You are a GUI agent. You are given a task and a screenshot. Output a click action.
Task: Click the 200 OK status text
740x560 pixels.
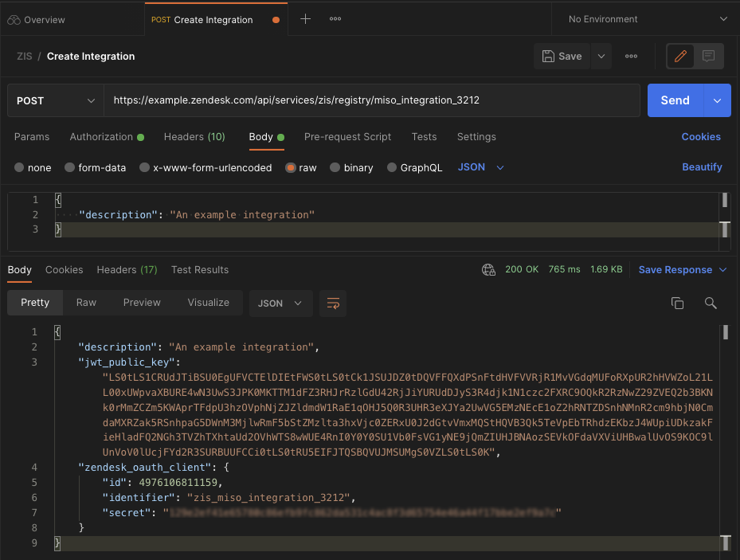522,269
